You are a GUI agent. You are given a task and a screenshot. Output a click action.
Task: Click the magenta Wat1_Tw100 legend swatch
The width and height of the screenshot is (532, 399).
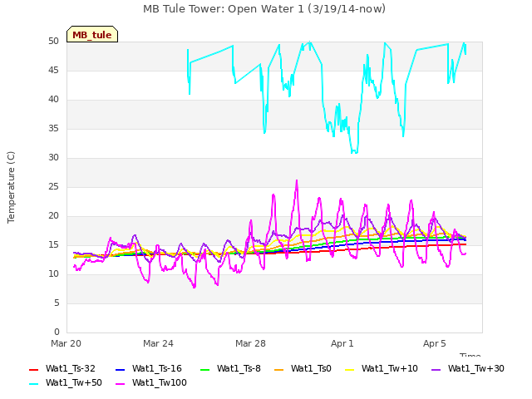point(120,384)
